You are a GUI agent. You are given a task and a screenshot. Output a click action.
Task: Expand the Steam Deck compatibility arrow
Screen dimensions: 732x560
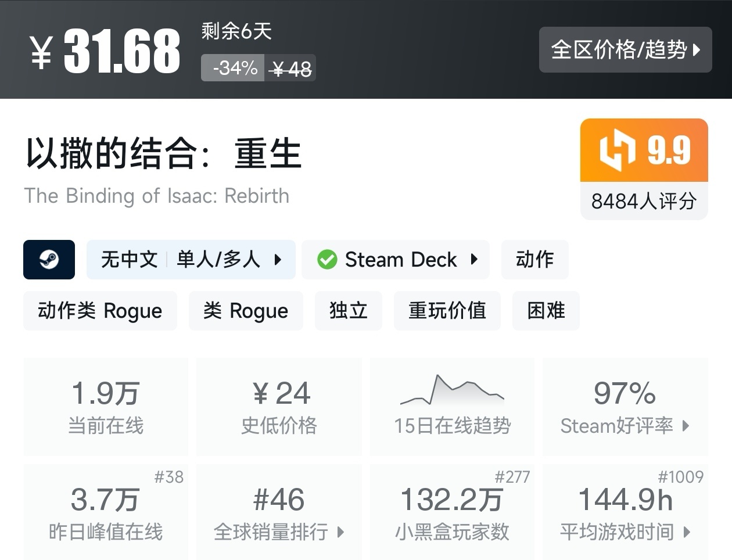pos(474,260)
